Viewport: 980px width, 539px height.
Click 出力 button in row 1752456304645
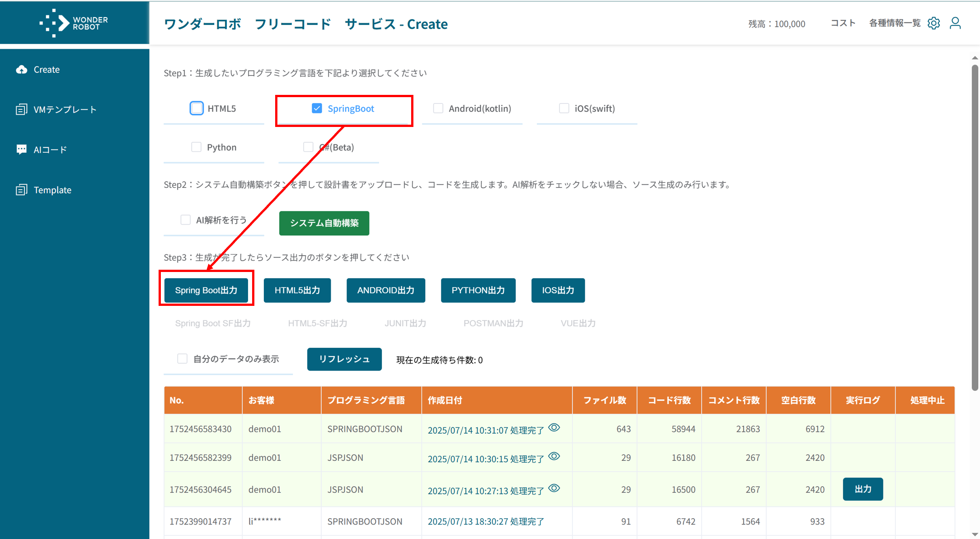pos(863,489)
